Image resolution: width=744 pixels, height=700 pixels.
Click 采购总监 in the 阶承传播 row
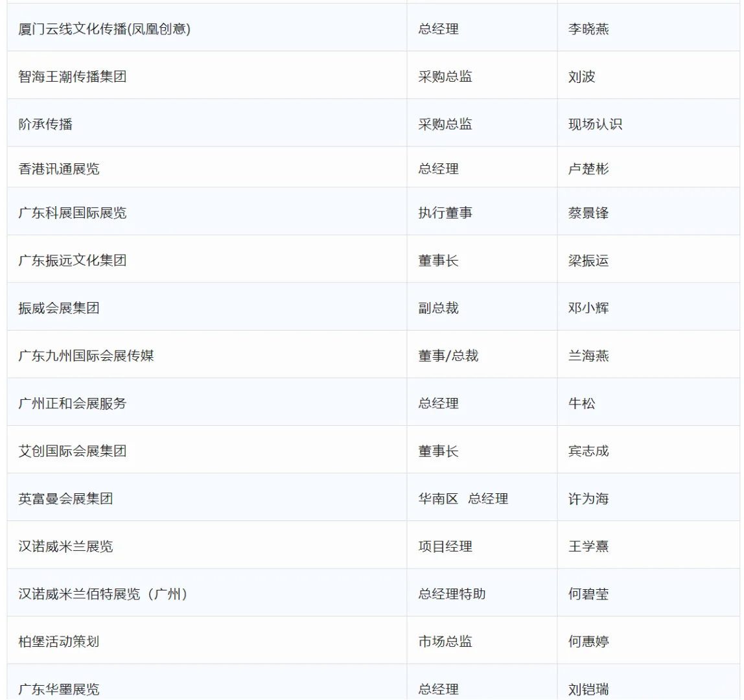445,124
